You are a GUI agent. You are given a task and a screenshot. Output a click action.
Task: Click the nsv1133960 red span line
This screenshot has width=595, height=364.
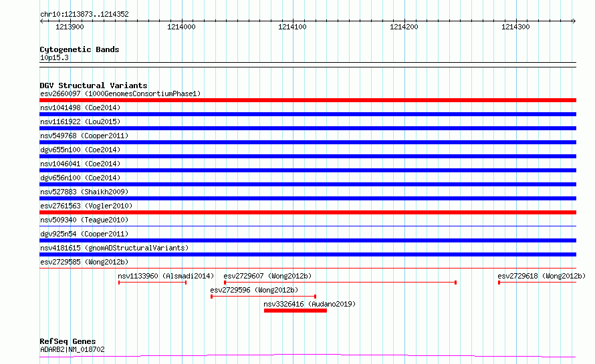pyautogui.click(x=152, y=283)
